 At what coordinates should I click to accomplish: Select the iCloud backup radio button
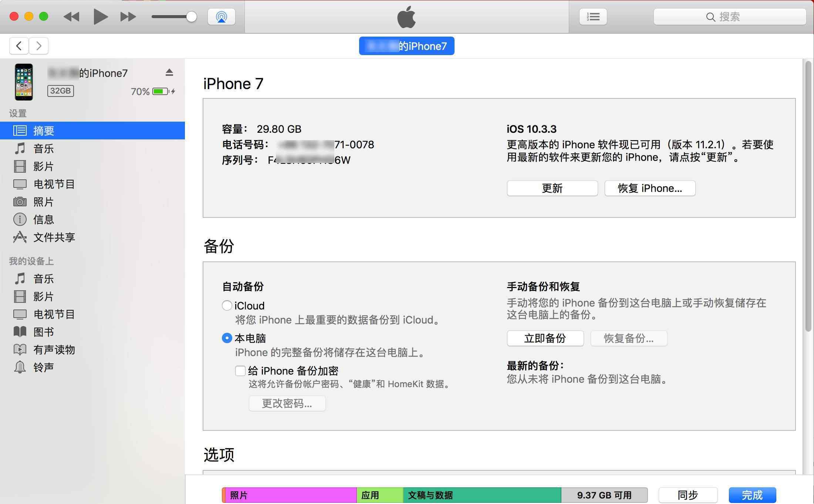[x=227, y=305]
